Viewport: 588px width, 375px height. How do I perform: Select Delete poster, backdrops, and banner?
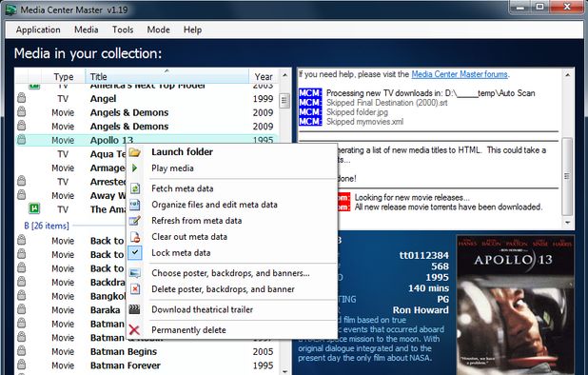point(232,289)
